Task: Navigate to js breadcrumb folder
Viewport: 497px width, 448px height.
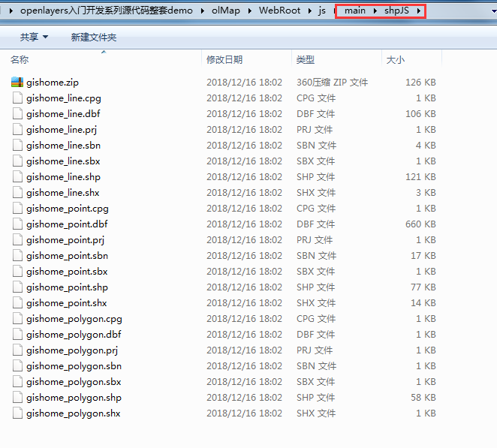Action: click(x=322, y=11)
